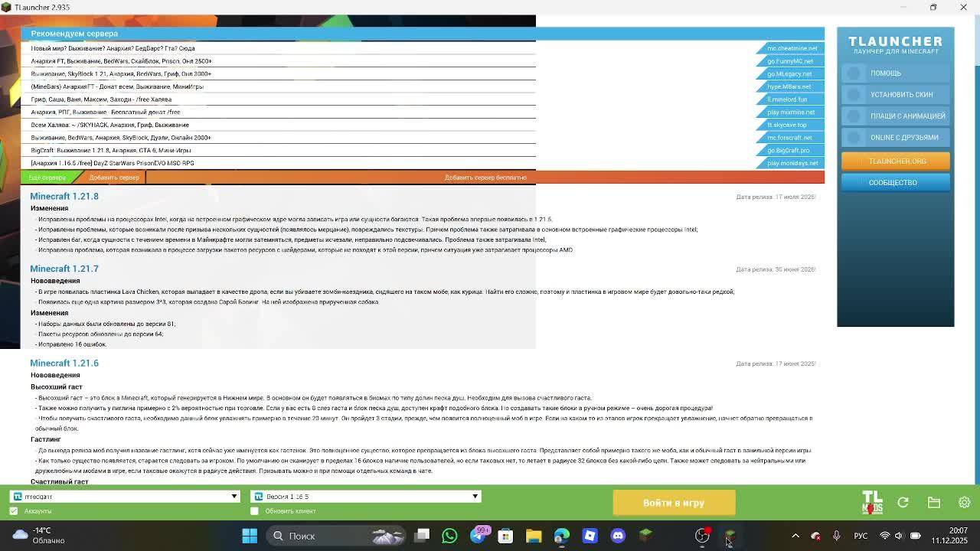Open the network Wi-Fi tray icon
Viewport: 980px width, 551px height.
coord(885,536)
